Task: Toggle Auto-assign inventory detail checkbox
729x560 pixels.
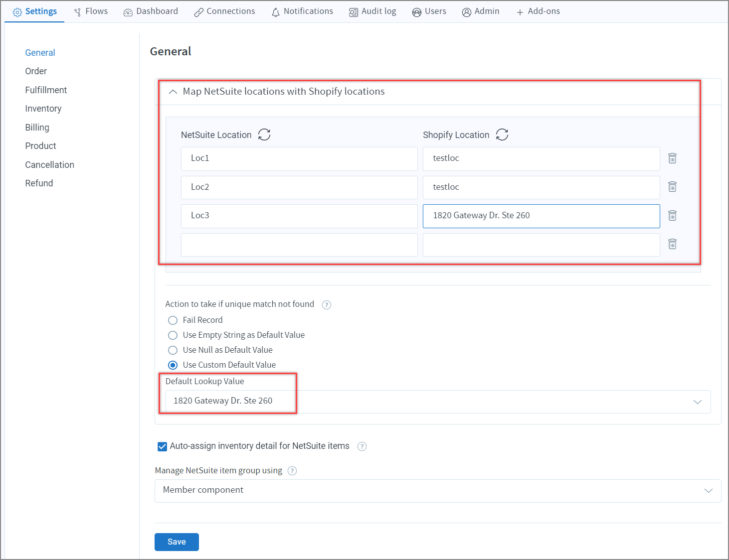Action: pos(162,446)
